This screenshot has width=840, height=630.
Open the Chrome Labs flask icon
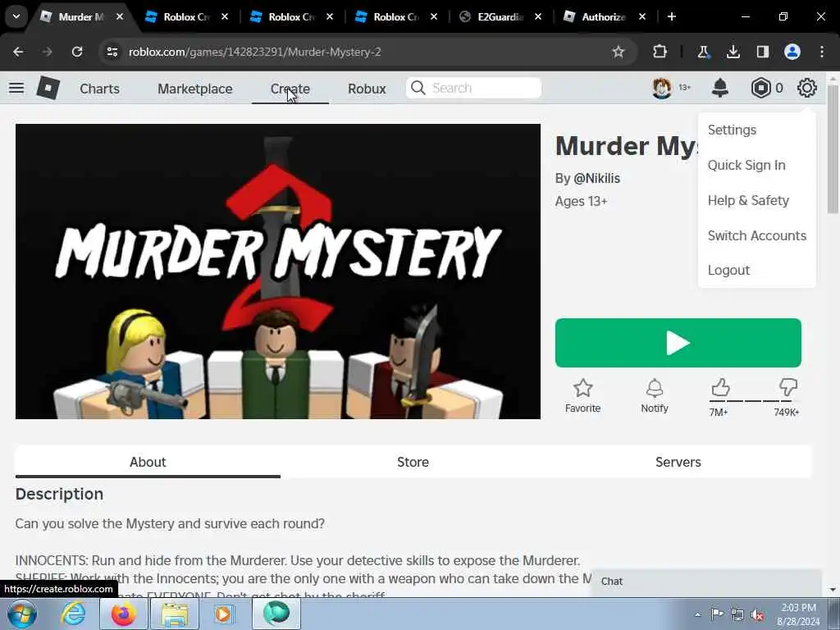(703, 52)
